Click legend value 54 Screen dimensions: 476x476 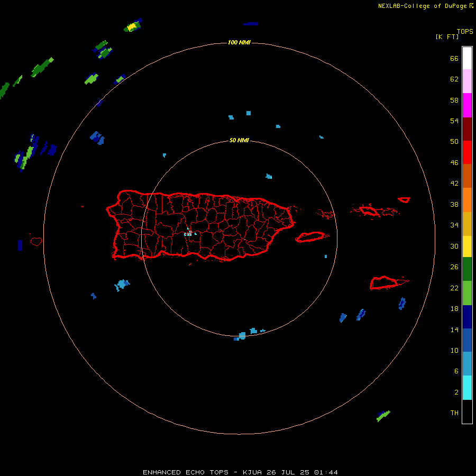(x=454, y=121)
